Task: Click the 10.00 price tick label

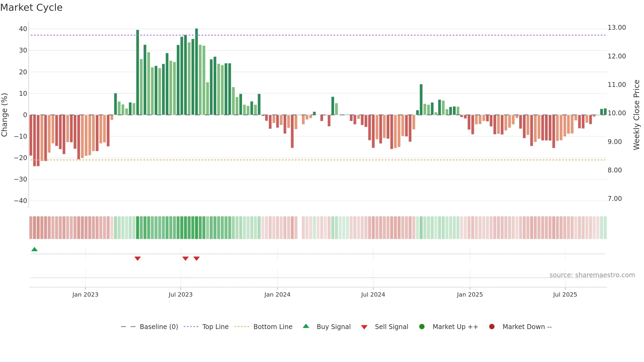Action: click(x=617, y=113)
